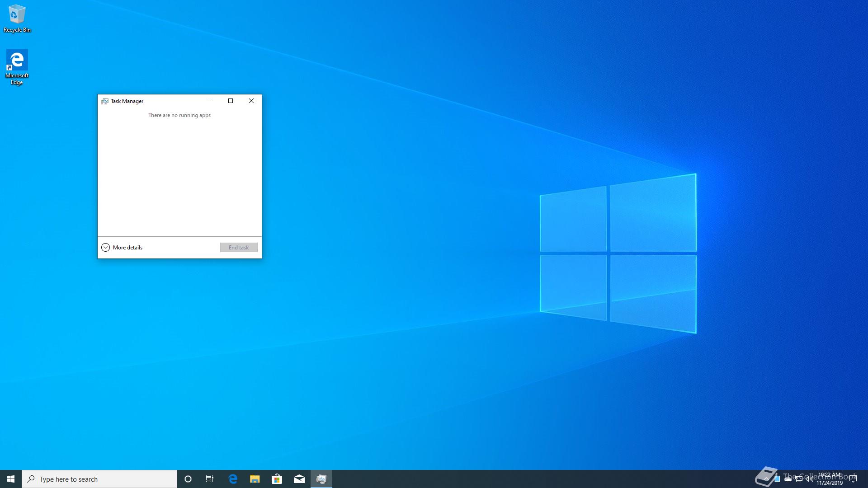This screenshot has height=488, width=868.
Task: Minimize the Task Manager window
Action: pos(210,101)
